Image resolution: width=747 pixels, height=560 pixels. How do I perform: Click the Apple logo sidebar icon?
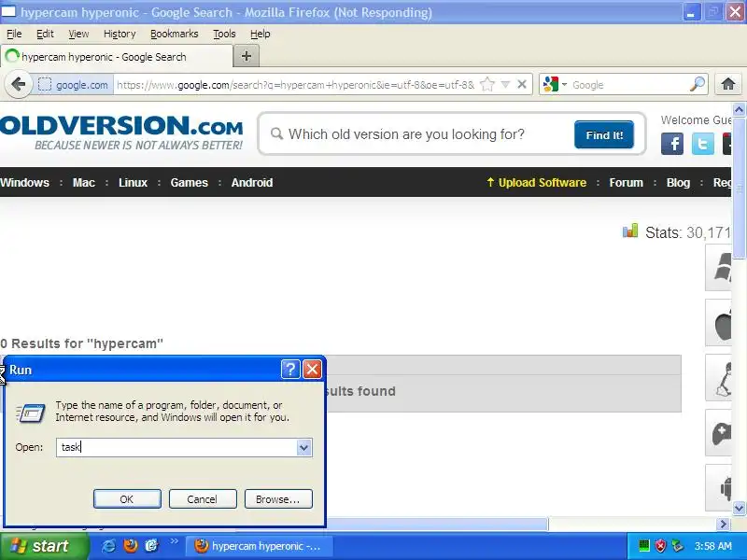(x=718, y=322)
